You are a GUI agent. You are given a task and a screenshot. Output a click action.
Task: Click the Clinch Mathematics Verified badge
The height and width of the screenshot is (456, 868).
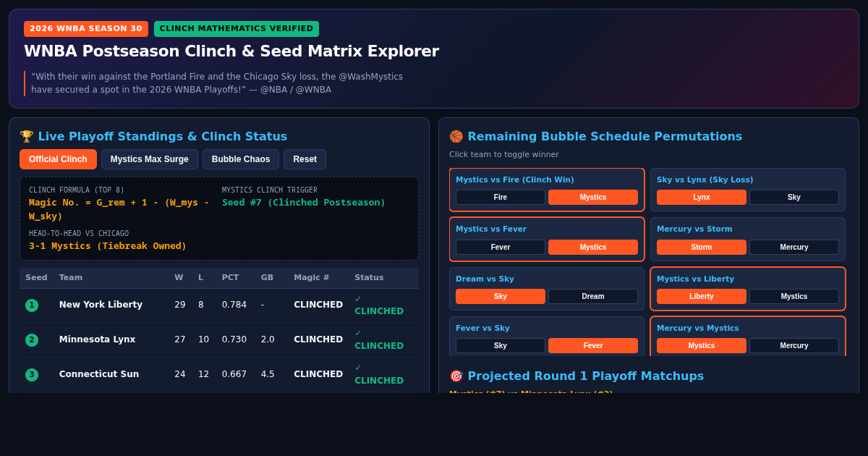(x=237, y=29)
